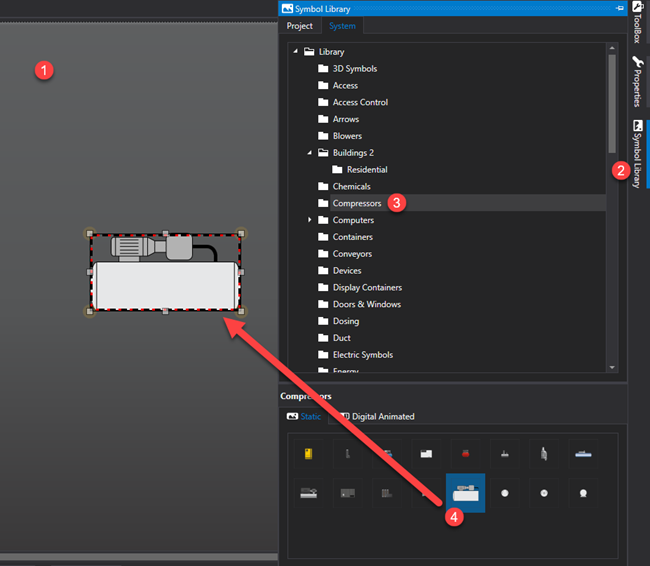
Task: Pick the white box symbol in first row
Action: (x=426, y=454)
